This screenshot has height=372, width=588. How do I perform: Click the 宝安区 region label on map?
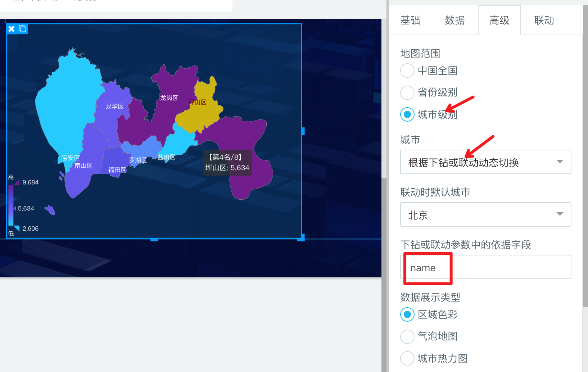71,158
